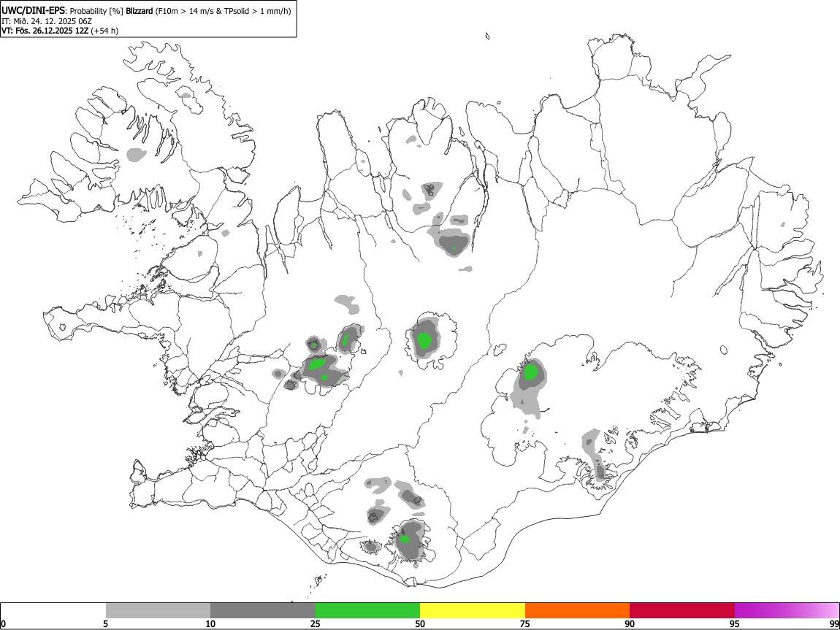Click the 'UWC/DINI-EPS' title text

34,11
